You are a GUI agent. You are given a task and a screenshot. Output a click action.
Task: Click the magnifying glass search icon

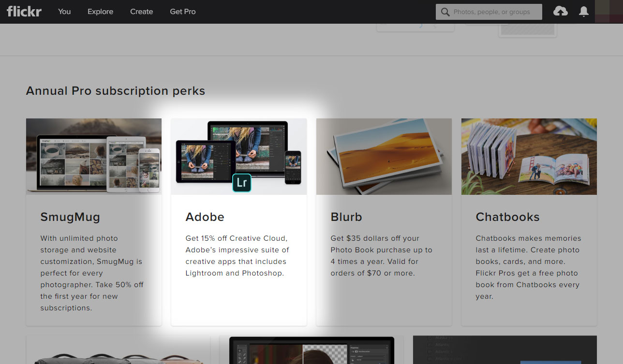445,12
